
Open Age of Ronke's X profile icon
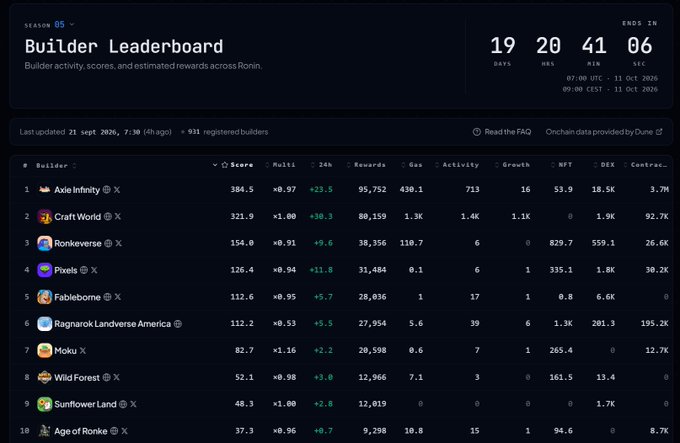pos(124,431)
